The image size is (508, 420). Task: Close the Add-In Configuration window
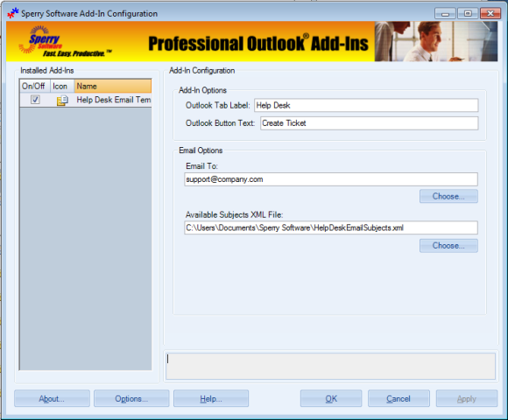[490, 14]
